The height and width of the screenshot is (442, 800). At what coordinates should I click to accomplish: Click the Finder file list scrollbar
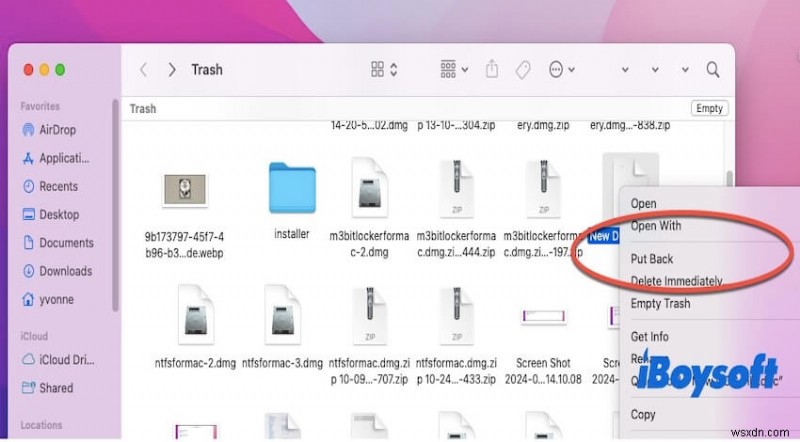pyautogui.click(x=730, y=180)
